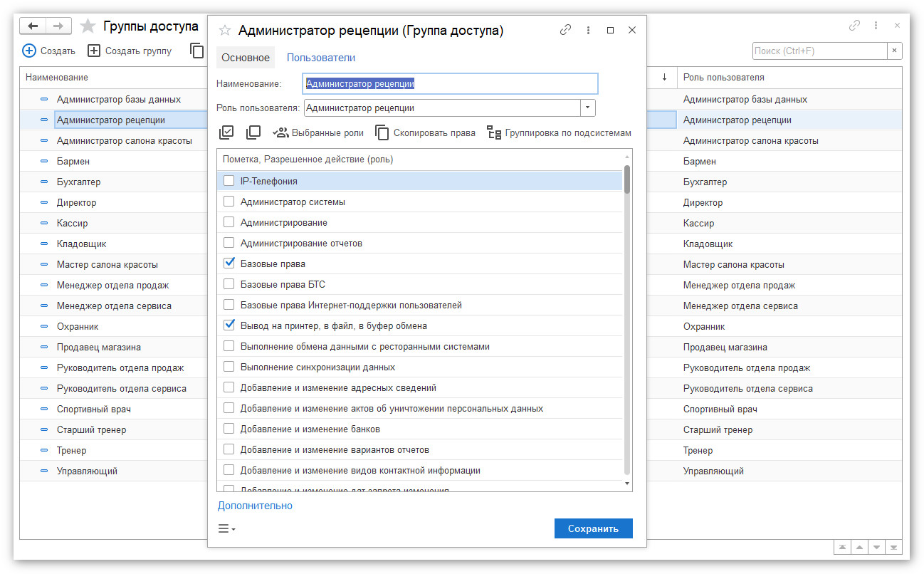The height and width of the screenshot is (574, 924).
Task: Show only Выбранные роли
Action: tap(318, 132)
